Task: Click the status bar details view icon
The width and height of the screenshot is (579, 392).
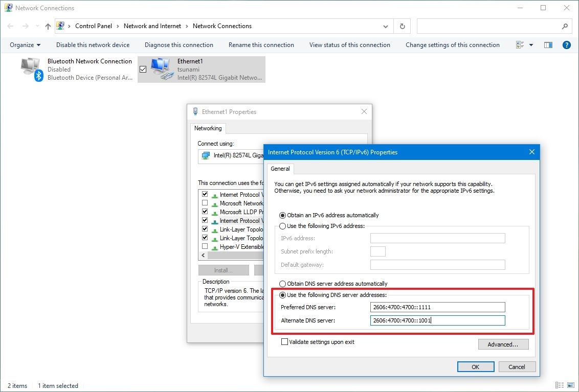Action: pyautogui.click(x=559, y=385)
